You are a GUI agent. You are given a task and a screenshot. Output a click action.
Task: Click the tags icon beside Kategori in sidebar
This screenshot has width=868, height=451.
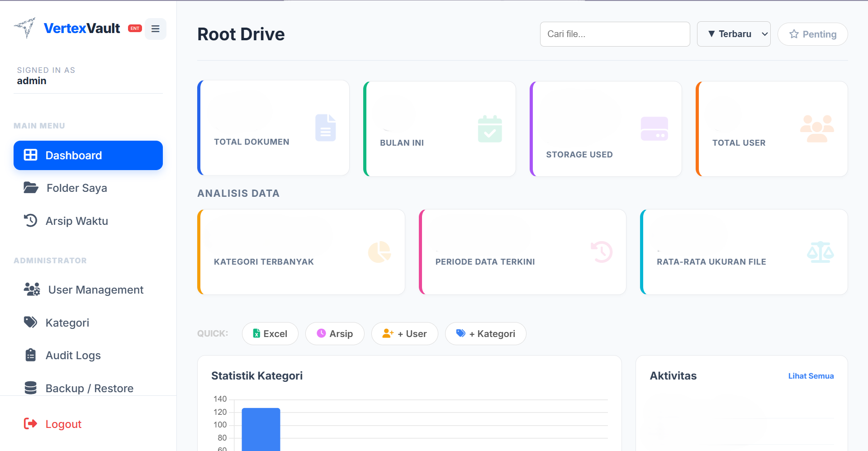click(30, 322)
